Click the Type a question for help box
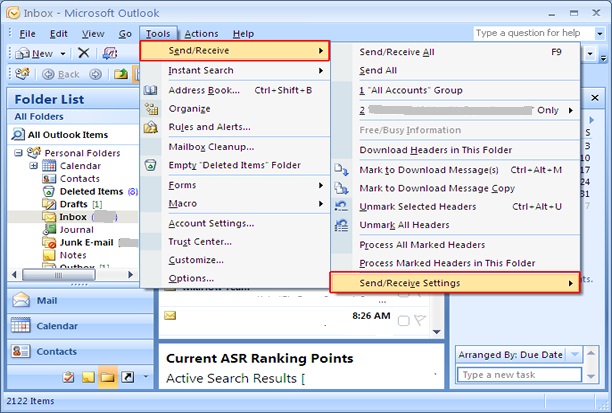The image size is (612, 413). point(534,33)
